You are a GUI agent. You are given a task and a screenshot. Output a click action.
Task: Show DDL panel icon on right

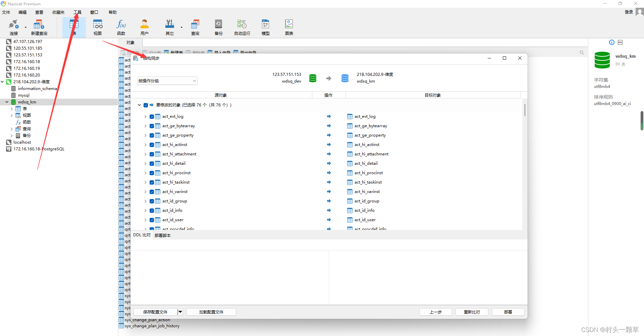click(x=620, y=42)
